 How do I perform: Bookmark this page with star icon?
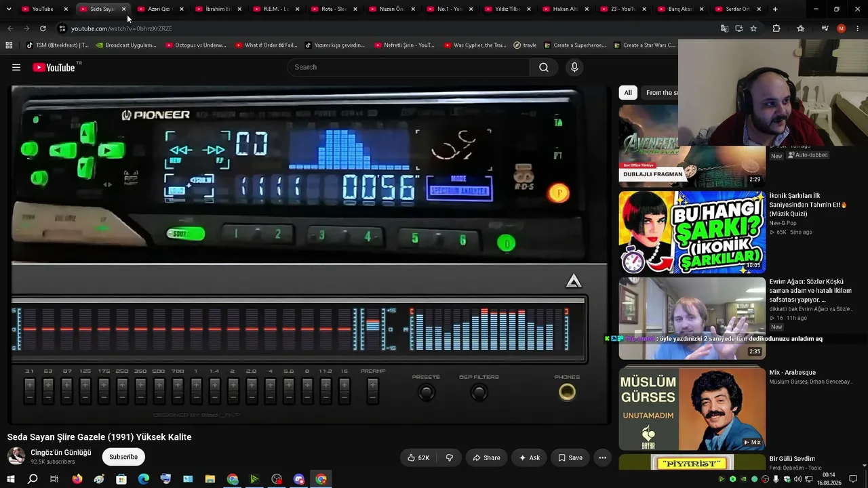click(x=753, y=28)
